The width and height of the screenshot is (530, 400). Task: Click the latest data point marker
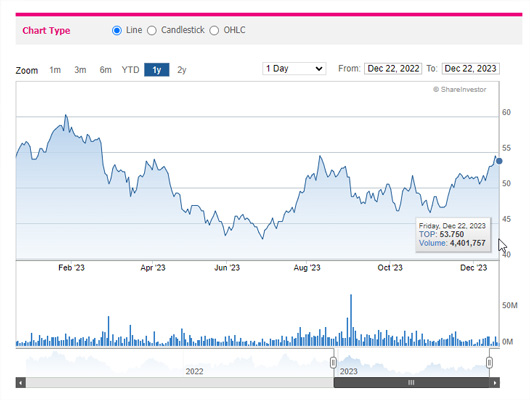click(x=499, y=161)
